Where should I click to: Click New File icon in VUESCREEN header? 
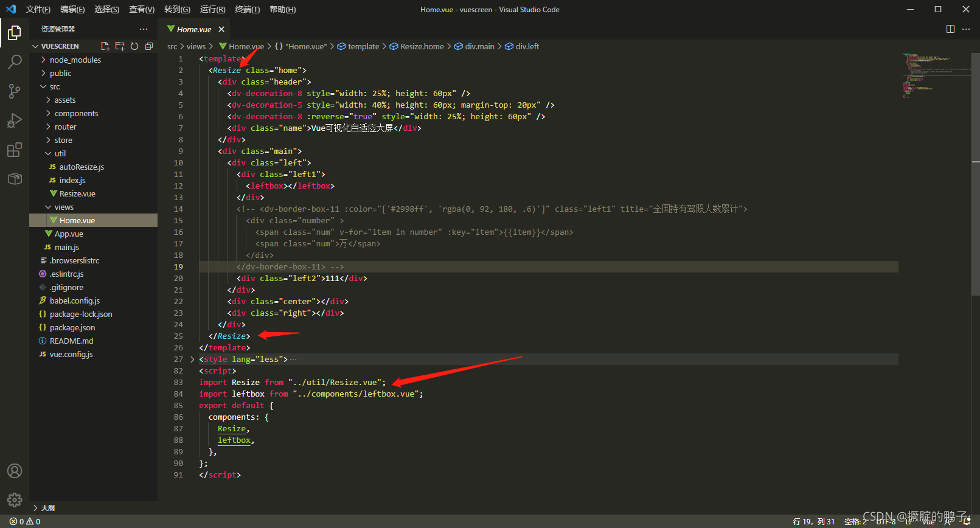105,46
